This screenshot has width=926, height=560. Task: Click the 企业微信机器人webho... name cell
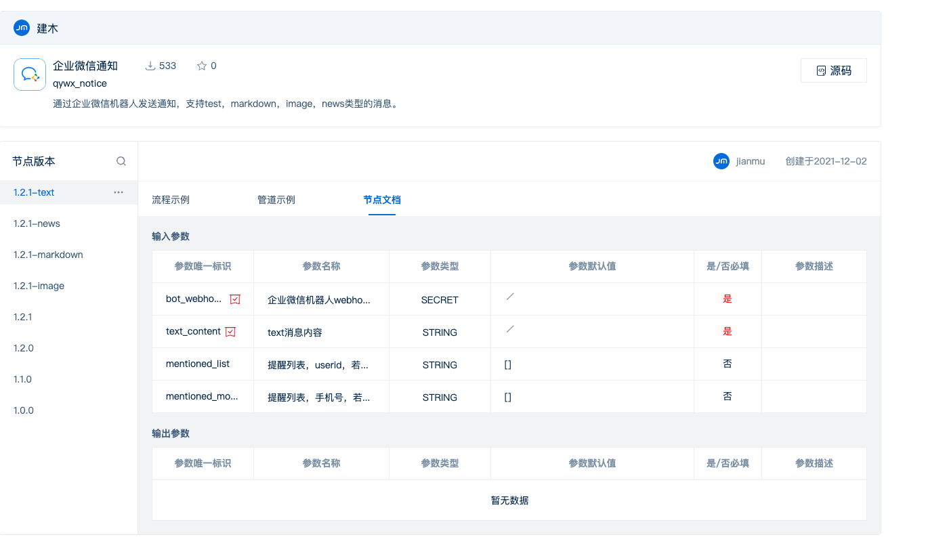321,299
